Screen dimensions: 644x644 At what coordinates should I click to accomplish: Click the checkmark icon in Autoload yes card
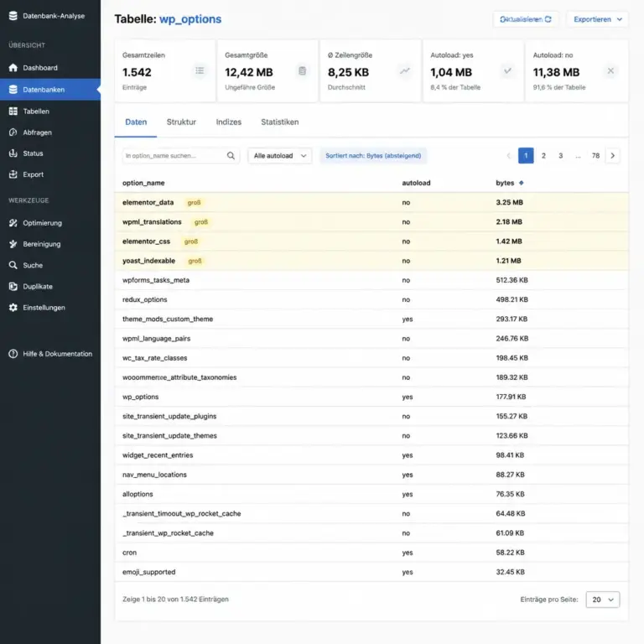(x=507, y=70)
